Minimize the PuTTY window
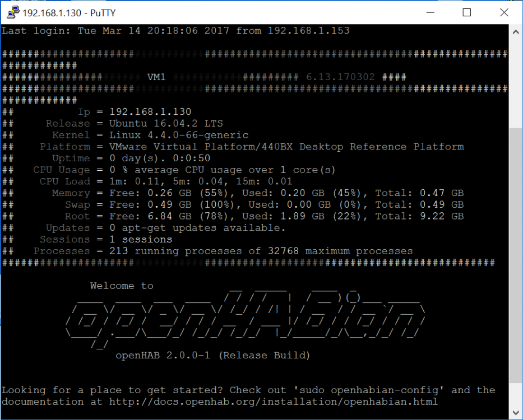The height and width of the screenshot is (420, 523). tap(431, 12)
